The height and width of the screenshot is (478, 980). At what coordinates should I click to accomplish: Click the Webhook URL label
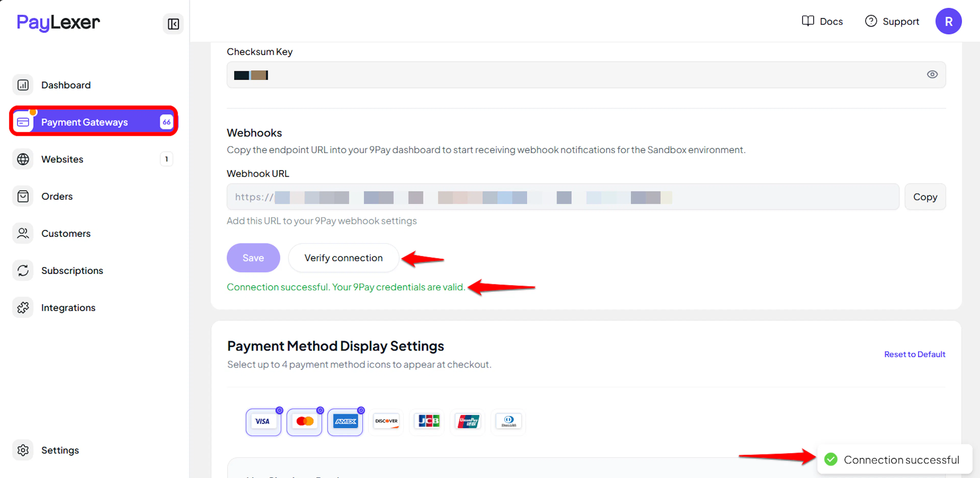[x=258, y=174]
